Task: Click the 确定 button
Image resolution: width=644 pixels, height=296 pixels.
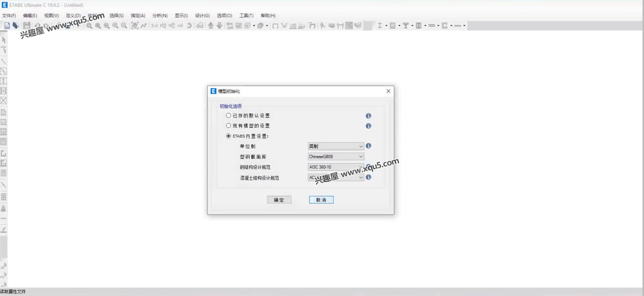Action: pos(279,200)
